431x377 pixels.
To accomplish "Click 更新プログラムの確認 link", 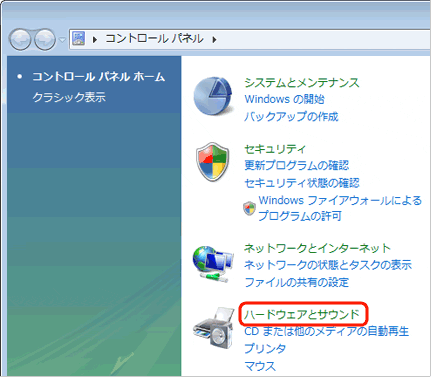I will [x=297, y=165].
